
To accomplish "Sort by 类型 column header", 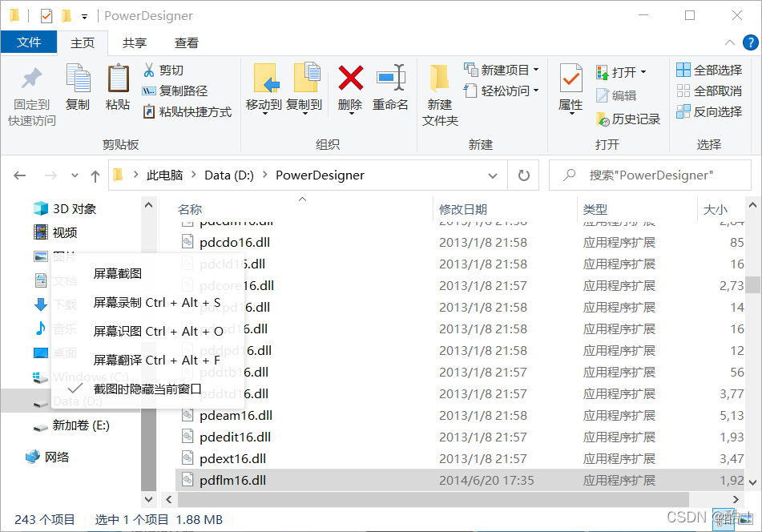I will pos(595,209).
